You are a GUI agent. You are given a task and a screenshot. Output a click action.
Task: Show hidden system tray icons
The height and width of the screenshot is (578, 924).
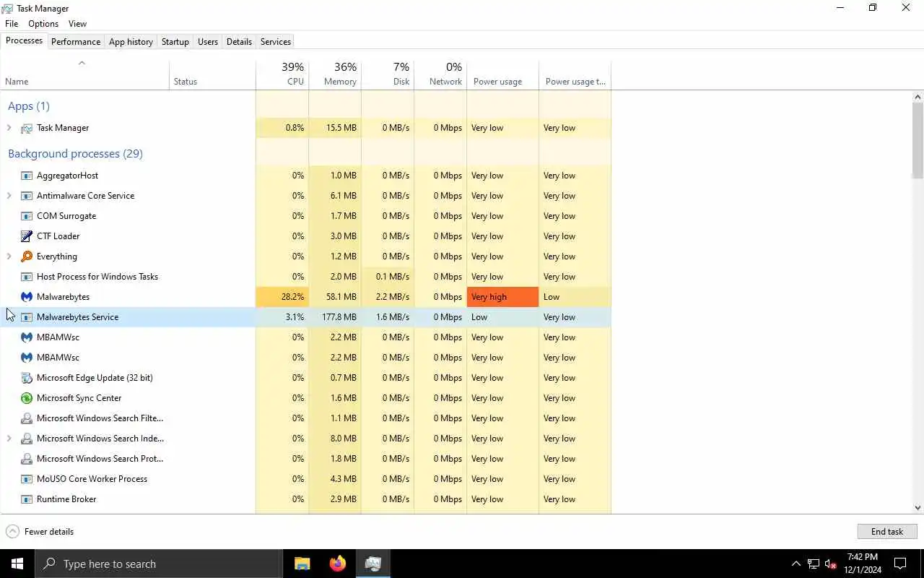point(796,564)
